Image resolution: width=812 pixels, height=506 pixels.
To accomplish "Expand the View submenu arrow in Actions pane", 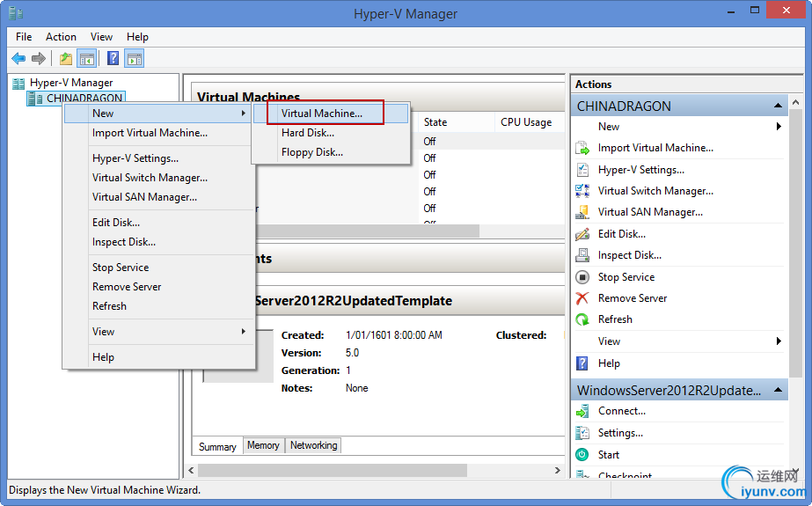I will [x=779, y=341].
